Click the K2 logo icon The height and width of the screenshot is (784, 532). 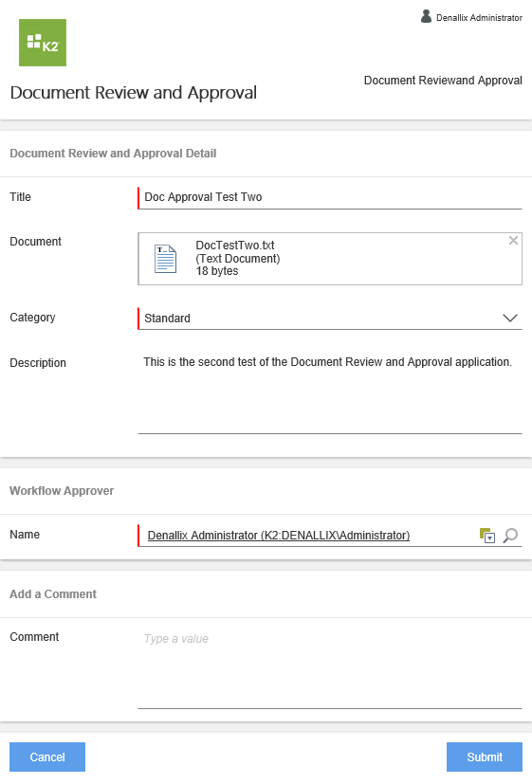click(43, 43)
